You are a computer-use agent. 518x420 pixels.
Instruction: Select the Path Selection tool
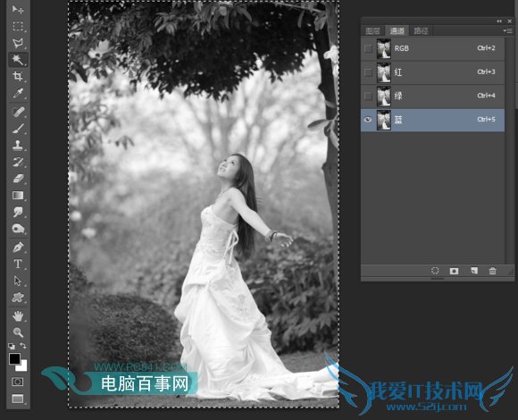[18, 281]
